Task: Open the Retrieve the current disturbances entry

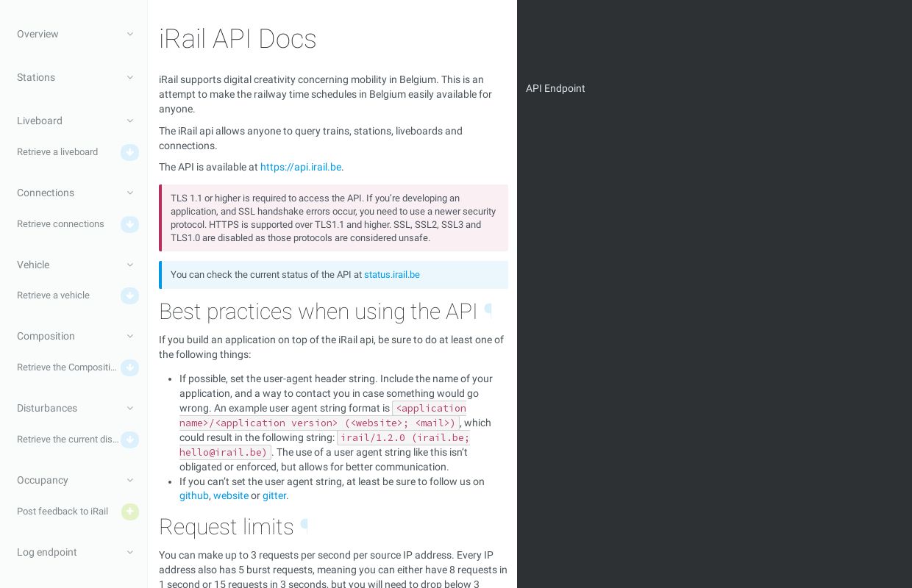Action: tap(68, 440)
